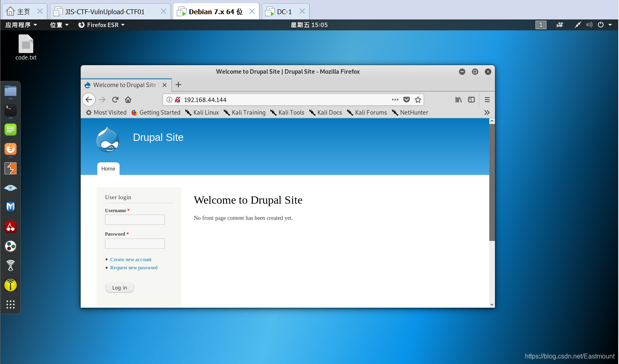Open page actions three-dot menu

(395, 100)
